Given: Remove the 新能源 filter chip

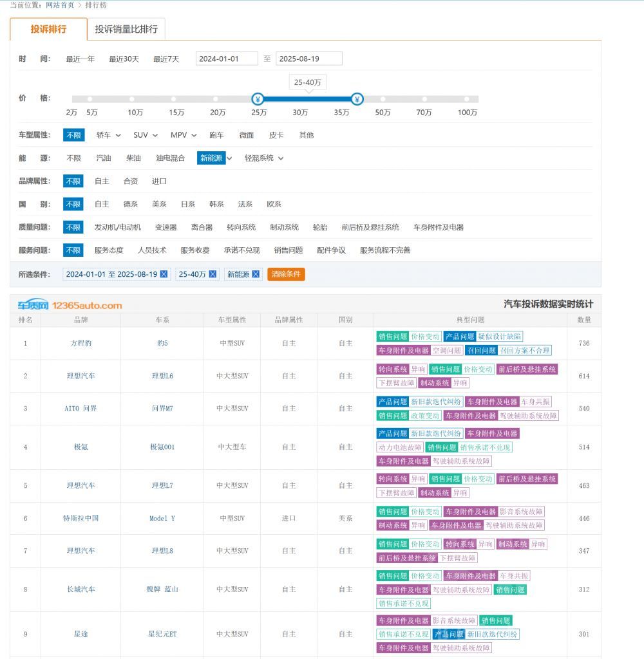Looking at the screenshot, I should click(x=256, y=274).
